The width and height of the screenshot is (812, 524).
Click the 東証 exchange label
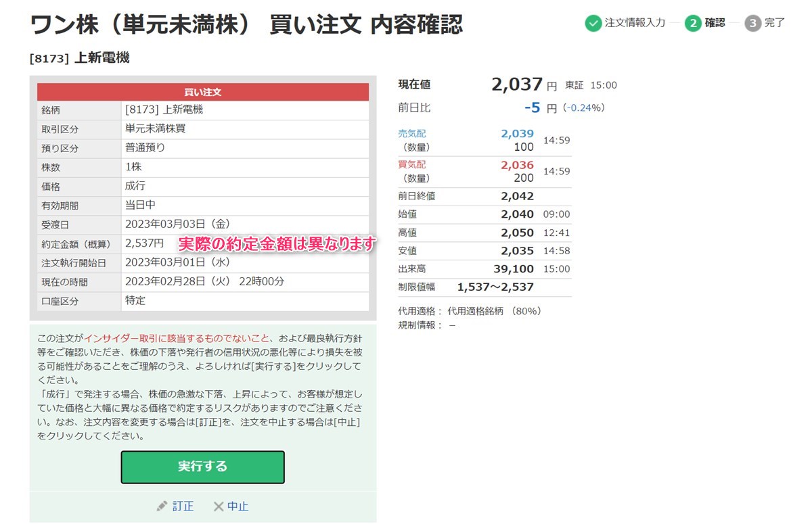pos(574,85)
